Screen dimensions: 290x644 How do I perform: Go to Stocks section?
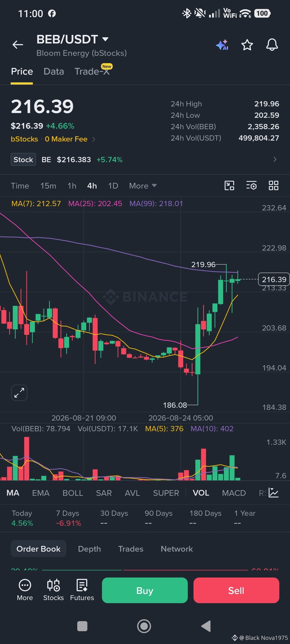pos(53,590)
